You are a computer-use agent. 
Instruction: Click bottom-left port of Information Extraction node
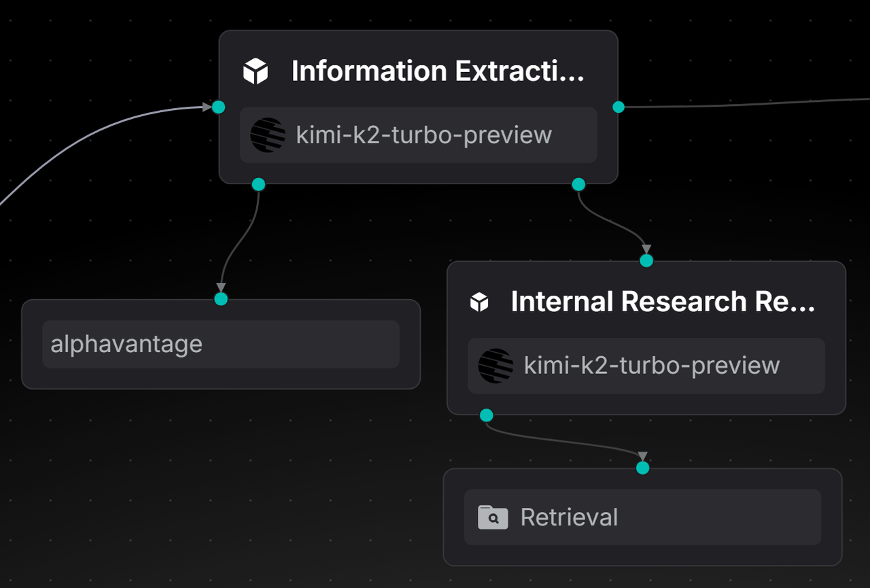(x=258, y=184)
